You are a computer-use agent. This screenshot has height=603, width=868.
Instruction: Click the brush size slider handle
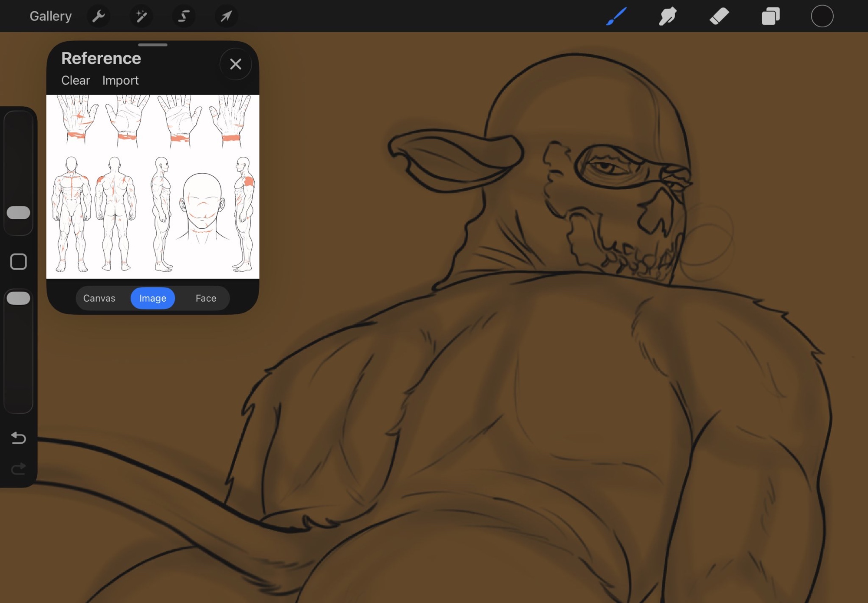coord(18,213)
